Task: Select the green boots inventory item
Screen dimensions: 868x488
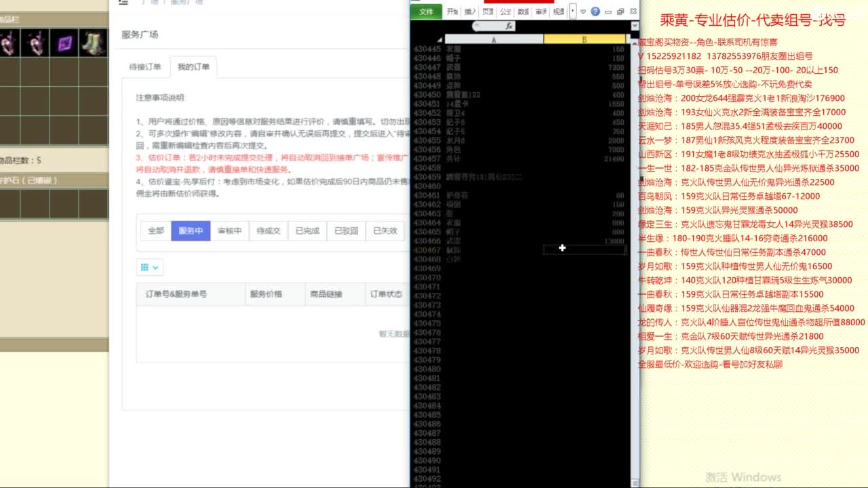Action: point(94,43)
